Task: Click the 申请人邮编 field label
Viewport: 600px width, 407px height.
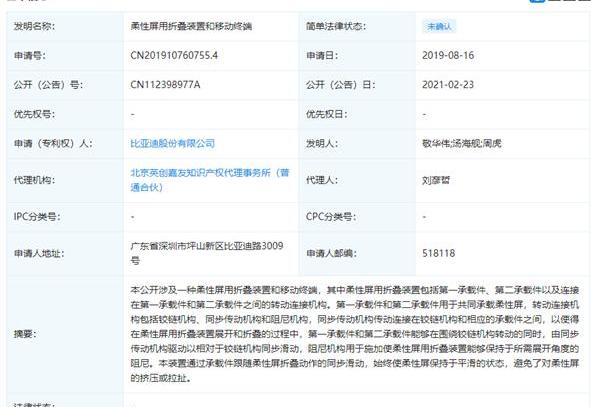Action: [331, 253]
